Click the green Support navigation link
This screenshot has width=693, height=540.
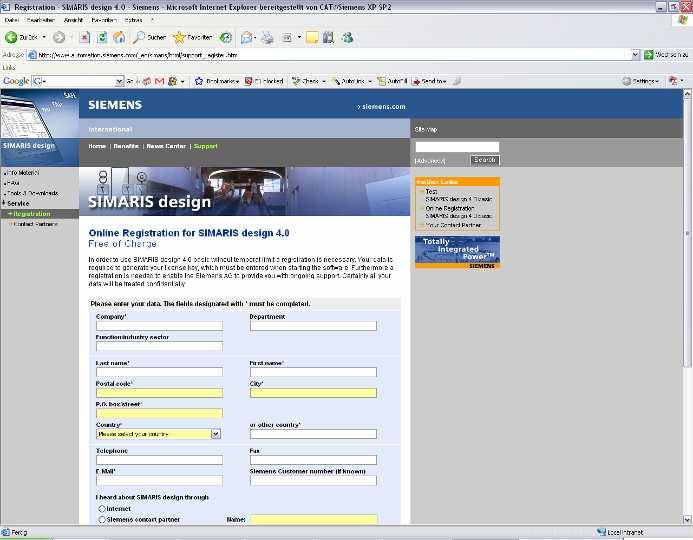206,146
